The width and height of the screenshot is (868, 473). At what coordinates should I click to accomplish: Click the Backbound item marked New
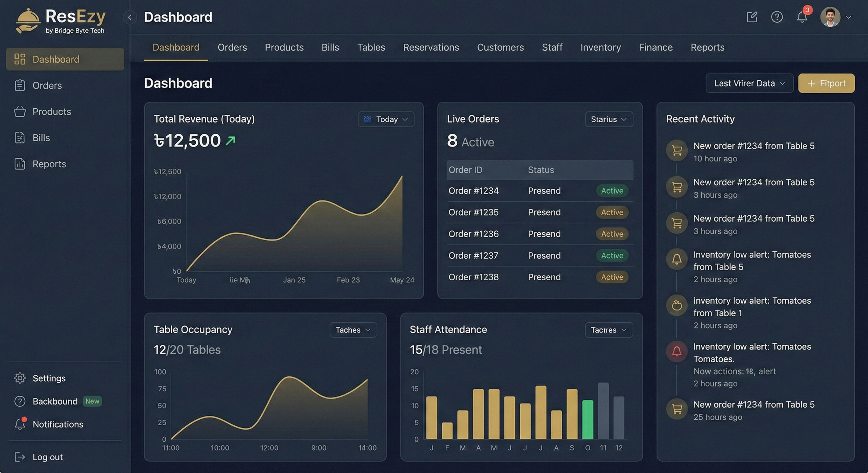tap(55, 401)
